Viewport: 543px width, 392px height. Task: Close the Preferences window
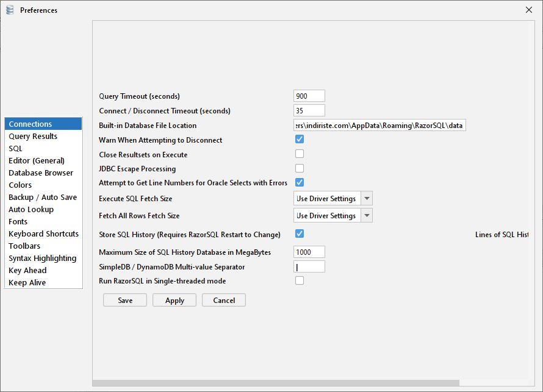[x=528, y=10]
